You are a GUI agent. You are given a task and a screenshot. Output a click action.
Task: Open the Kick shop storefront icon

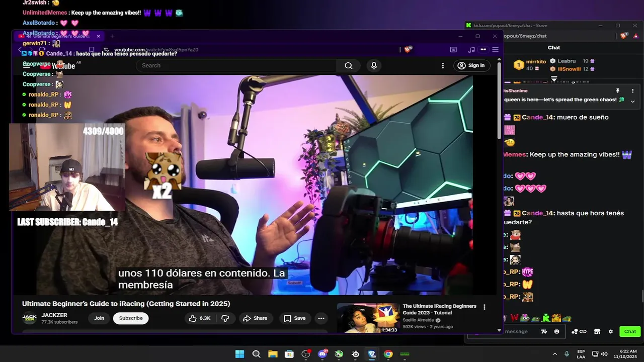point(597,332)
